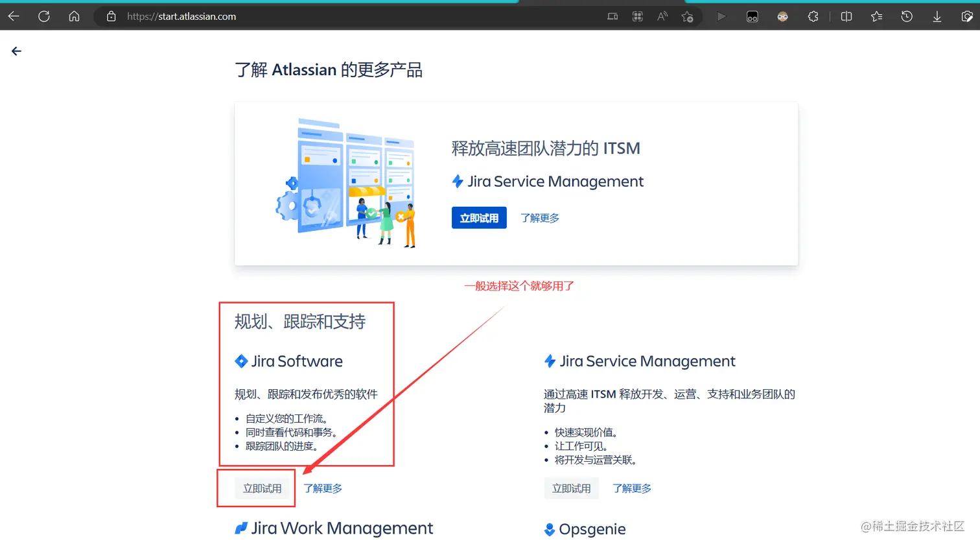Click the Jira Software product name
980x548 pixels.
[x=297, y=361]
